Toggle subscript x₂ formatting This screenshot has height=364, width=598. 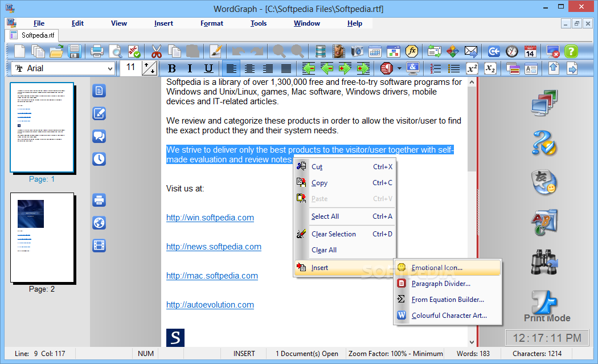[x=490, y=68]
